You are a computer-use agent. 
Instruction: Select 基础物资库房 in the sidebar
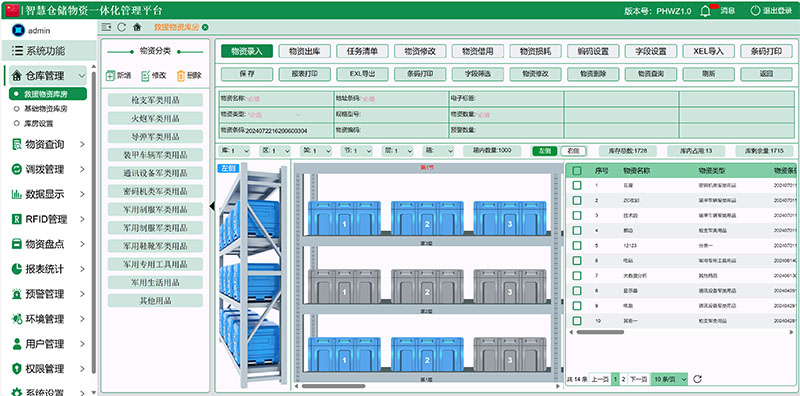[45, 109]
